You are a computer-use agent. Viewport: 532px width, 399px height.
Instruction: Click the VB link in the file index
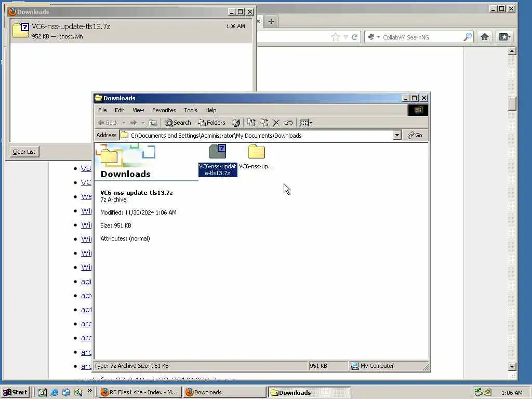tap(86, 168)
